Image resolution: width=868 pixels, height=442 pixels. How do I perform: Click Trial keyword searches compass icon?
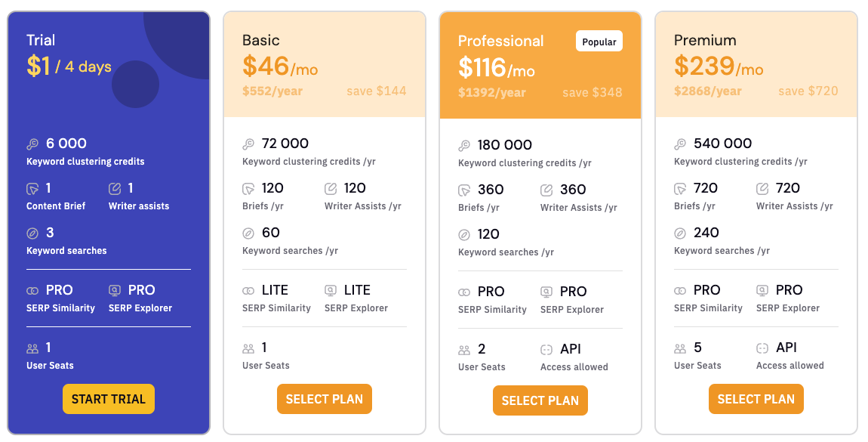[32, 233]
